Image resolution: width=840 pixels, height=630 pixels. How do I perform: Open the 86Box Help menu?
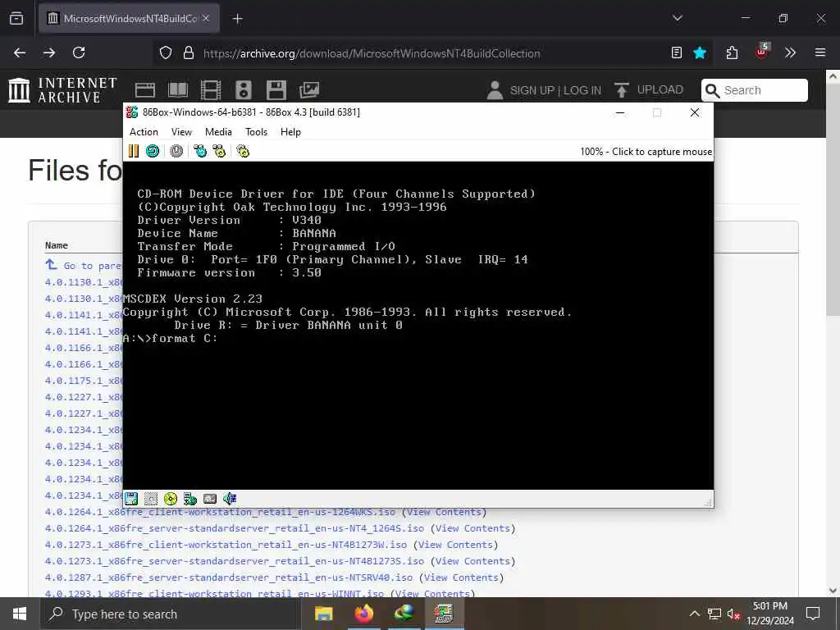pos(290,132)
